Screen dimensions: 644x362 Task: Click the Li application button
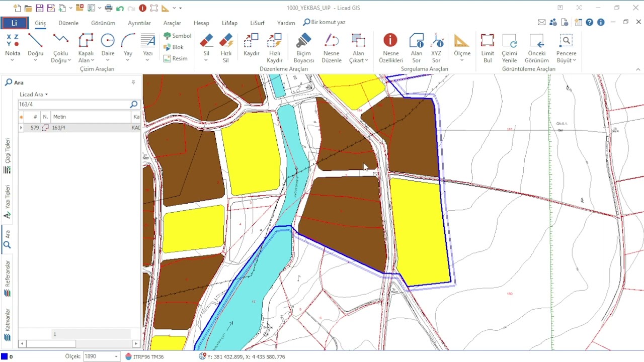pyautogui.click(x=14, y=23)
